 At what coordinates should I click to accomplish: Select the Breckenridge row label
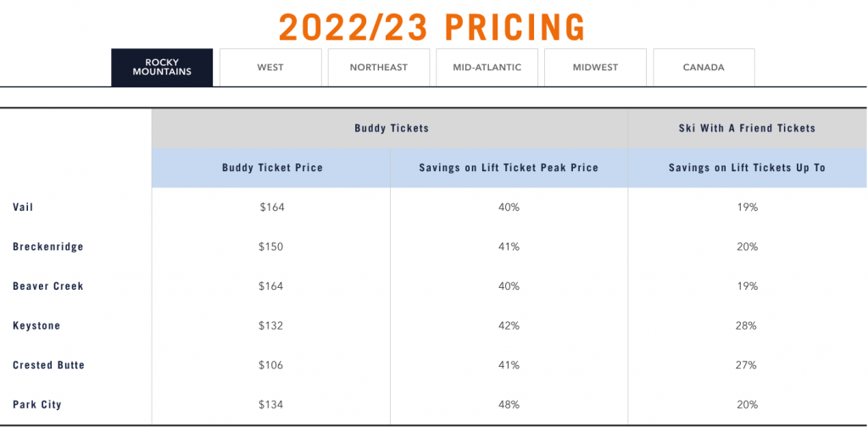pyautogui.click(x=48, y=247)
